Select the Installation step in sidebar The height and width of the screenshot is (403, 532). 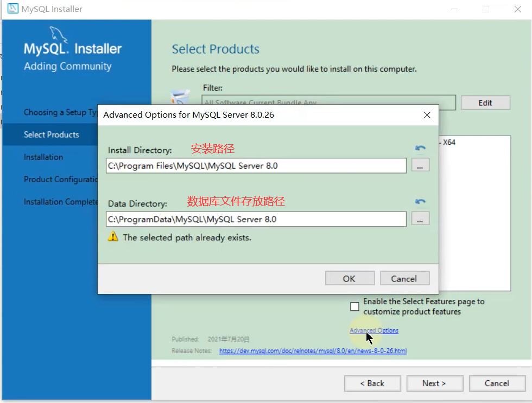tap(43, 157)
